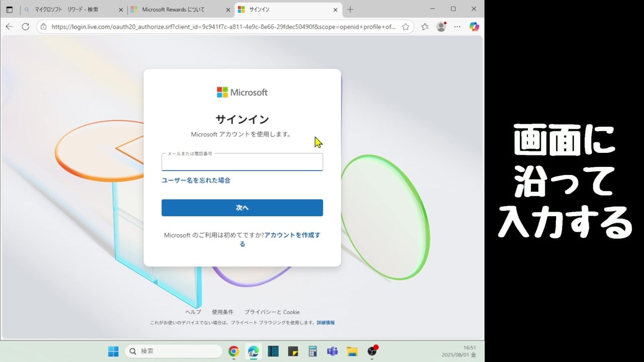Open File Explorer from the taskbar
Viewport: 644px width, 362px height.
point(352,351)
